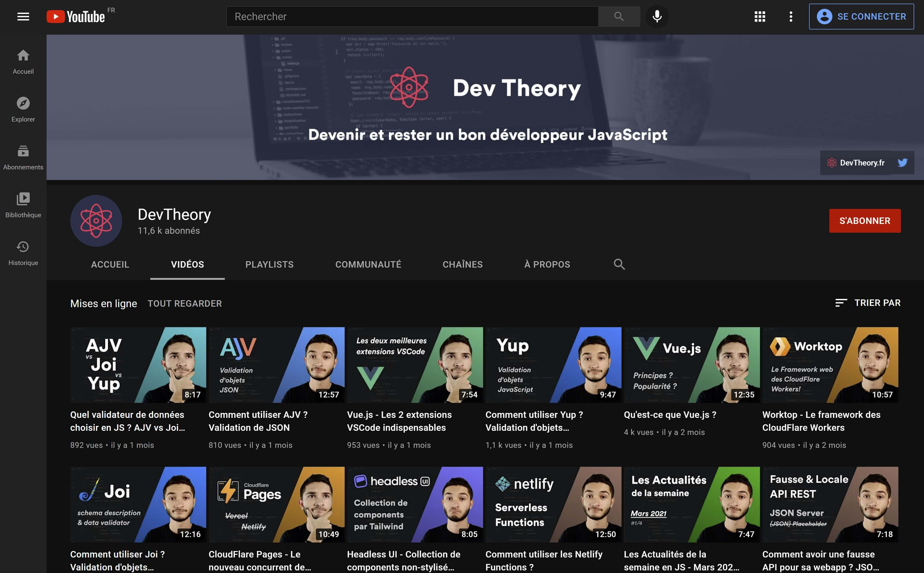The width and height of the screenshot is (924, 573).
Task: Open the three-dot settings menu
Action: (x=790, y=16)
